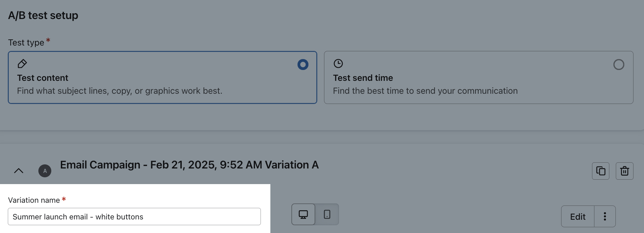This screenshot has height=233, width=644.
Task: Click the chevron beside the Email Campaign heading
Action: (x=19, y=171)
